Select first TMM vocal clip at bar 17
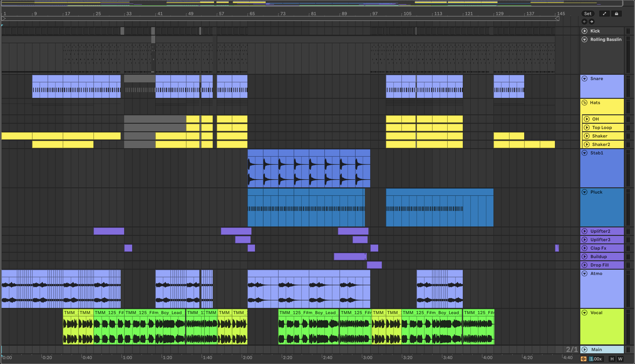The image size is (635, 364). tap(71, 327)
